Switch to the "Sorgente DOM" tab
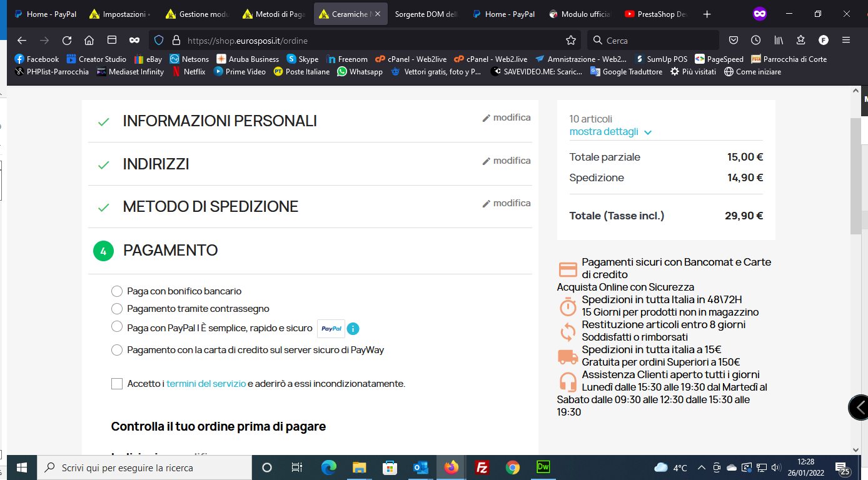This screenshot has width=868, height=480. click(425, 14)
